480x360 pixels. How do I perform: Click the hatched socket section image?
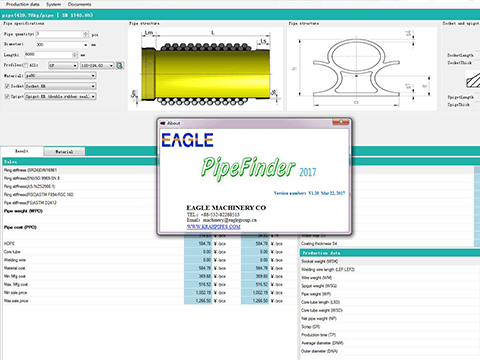473,80
